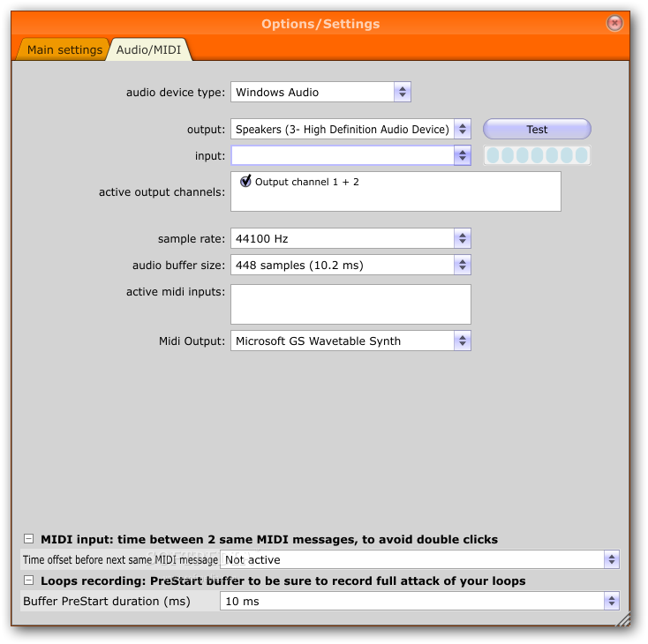Click the 'Buffer PreStart duration (ms)' label

pos(107,601)
